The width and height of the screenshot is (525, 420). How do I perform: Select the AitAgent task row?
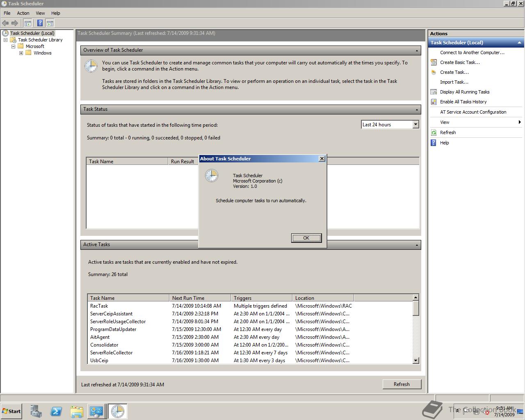(250, 337)
